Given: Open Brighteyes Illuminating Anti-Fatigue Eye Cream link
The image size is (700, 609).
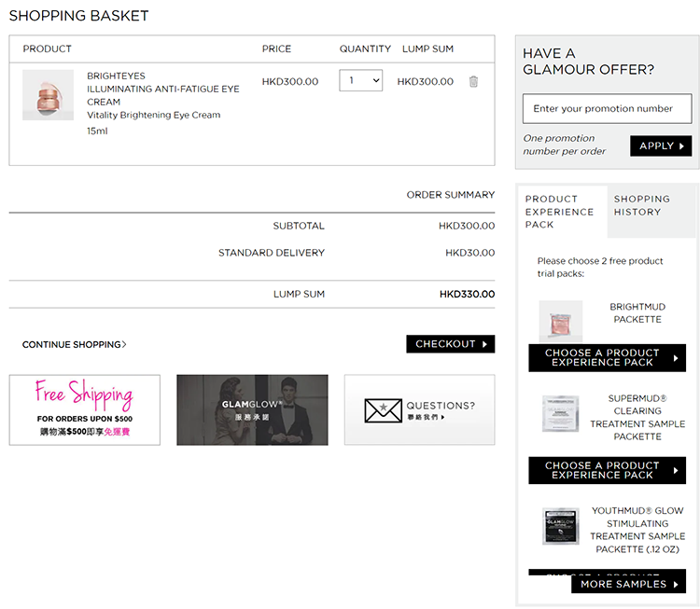Looking at the screenshot, I should click(163, 89).
